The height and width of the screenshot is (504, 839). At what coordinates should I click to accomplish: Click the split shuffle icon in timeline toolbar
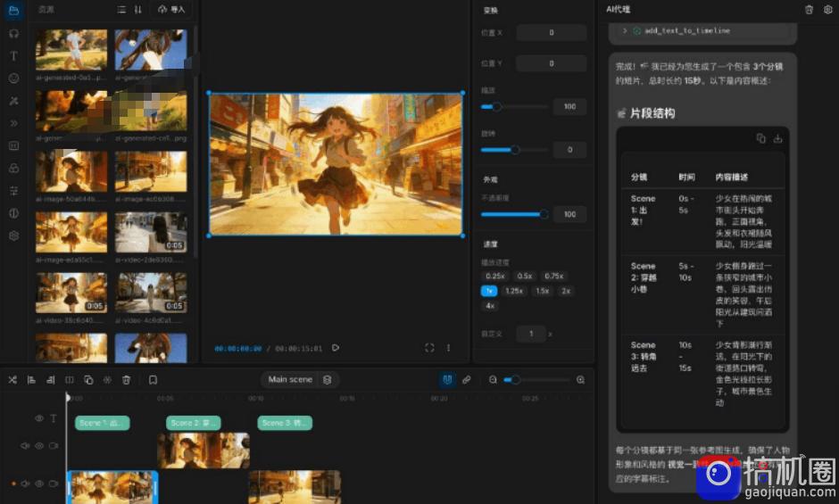click(12, 380)
